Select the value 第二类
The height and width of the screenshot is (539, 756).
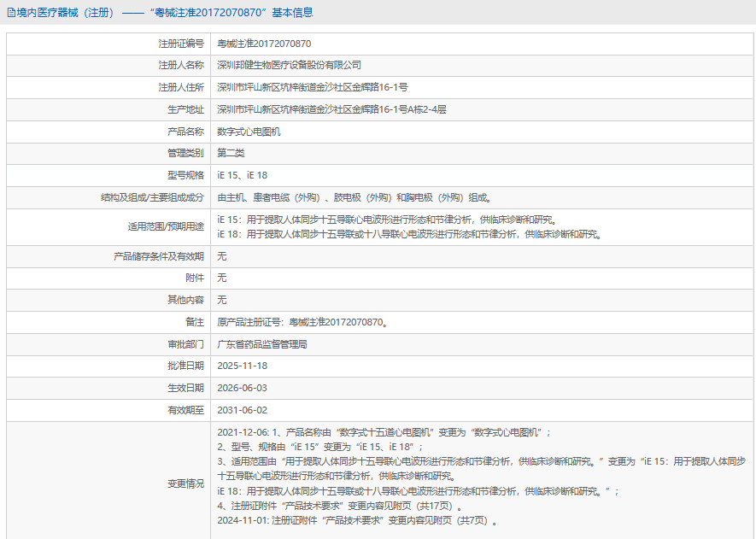[231, 153]
